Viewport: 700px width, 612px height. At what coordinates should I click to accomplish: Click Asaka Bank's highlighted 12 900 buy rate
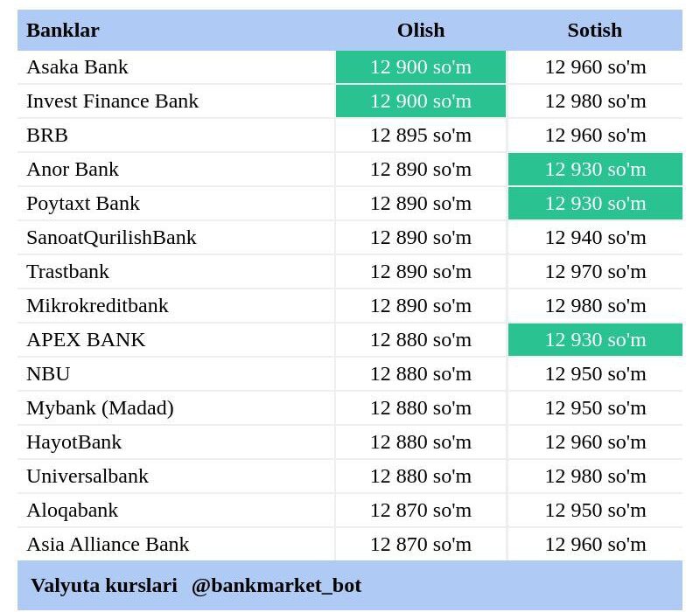(x=421, y=67)
